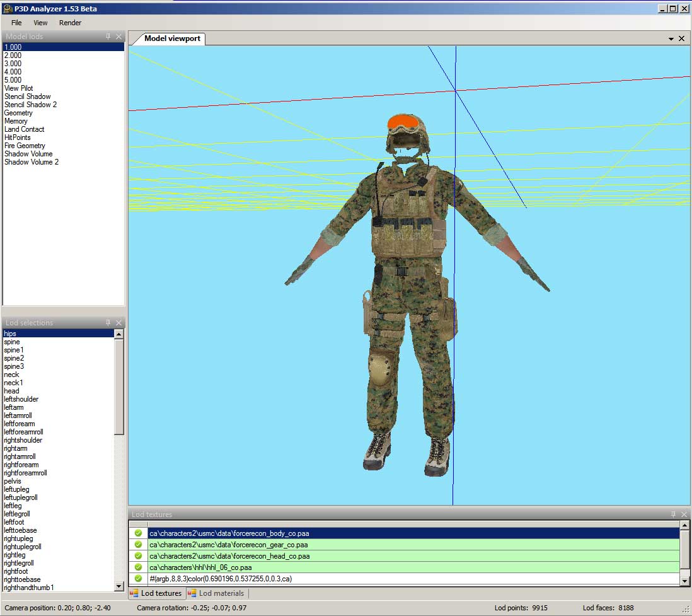
Task: Click green check icon for hhl_06_co.paa
Action: click(138, 567)
